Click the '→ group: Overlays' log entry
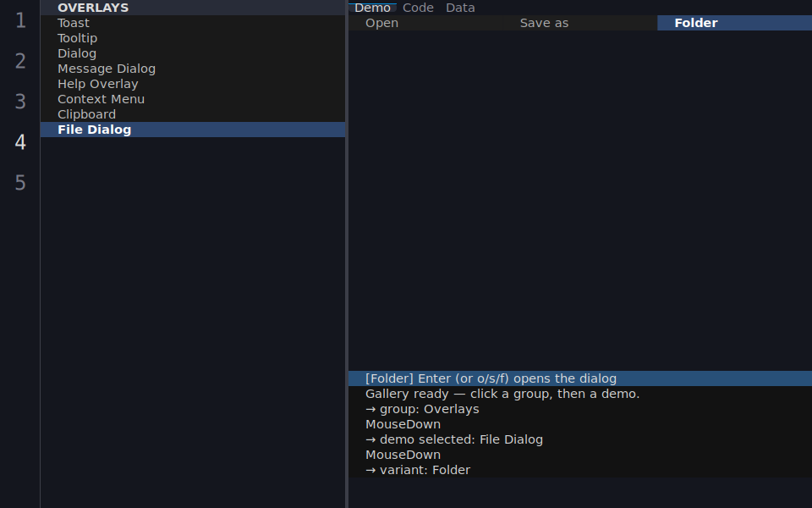Screen dimensions: 812x508 pyautogui.click(x=580, y=409)
